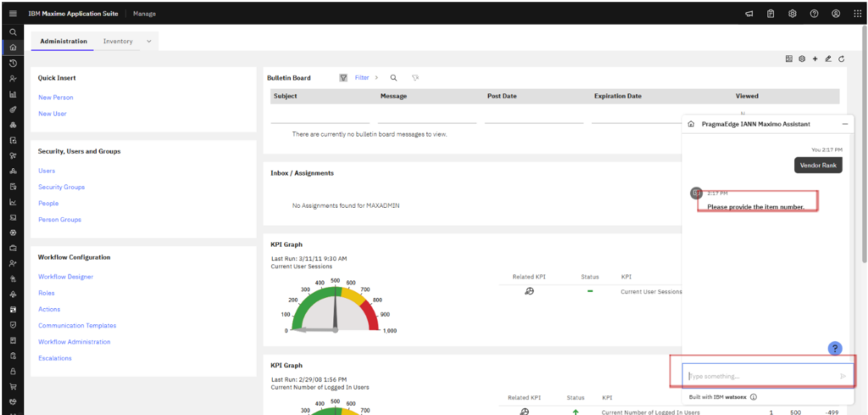Image resolution: width=868 pixels, height=415 pixels.
Task: Click the Bulletin Board Filter link
Action: point(362,78)
